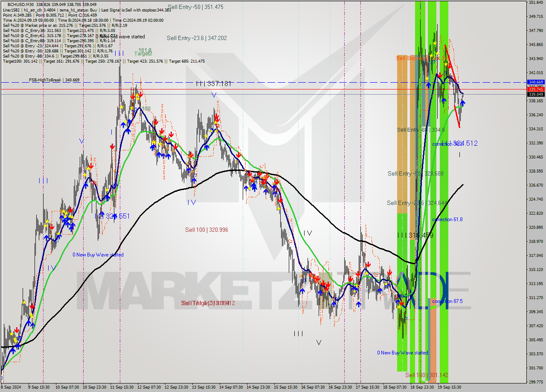
Task: Click the 311.270 price axis value
Action: 536,297
